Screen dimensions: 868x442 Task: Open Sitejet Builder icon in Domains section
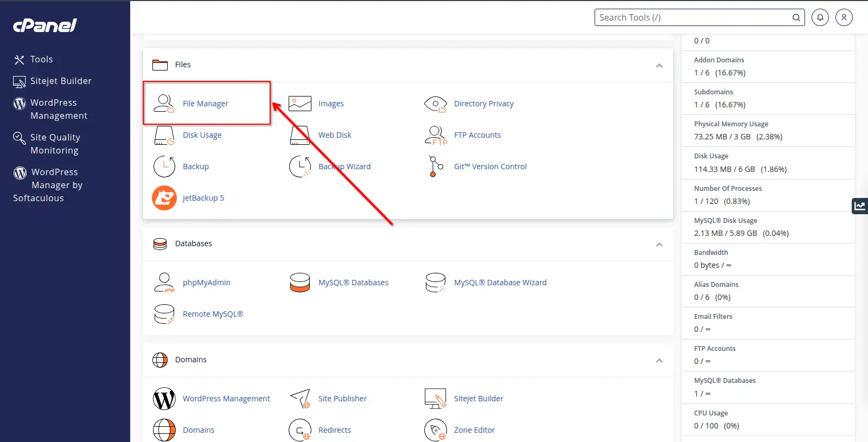tap(435, 399)
